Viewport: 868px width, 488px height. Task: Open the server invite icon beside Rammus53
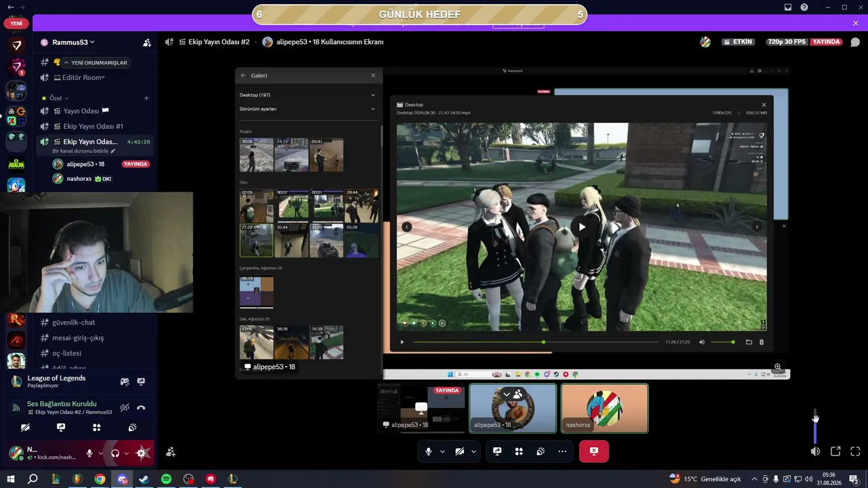[147, 43]
